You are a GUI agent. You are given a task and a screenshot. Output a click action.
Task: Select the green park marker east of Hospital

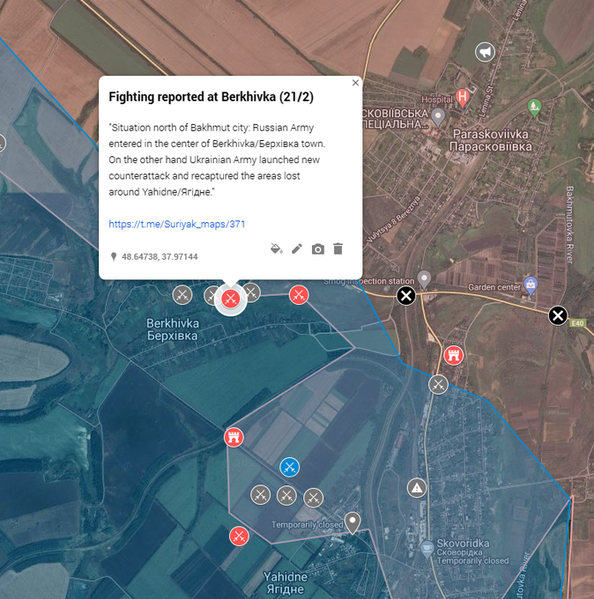(x=534, y=107)
